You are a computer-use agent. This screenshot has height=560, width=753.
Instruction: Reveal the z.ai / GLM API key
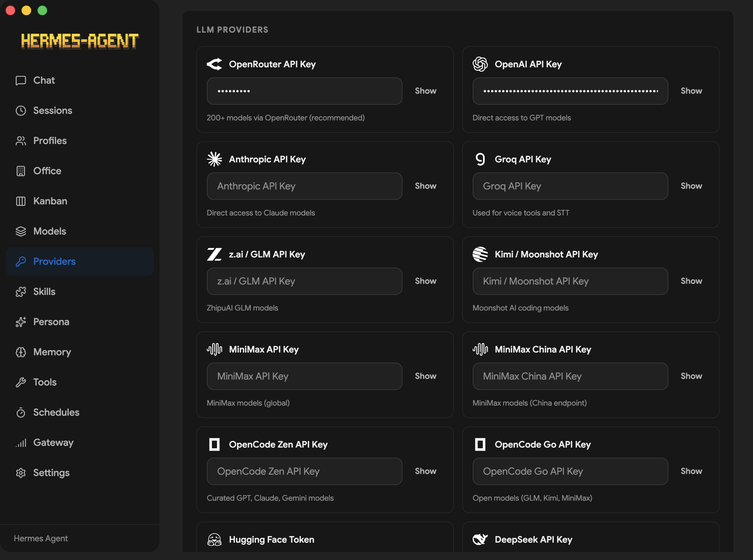point(426,281)
